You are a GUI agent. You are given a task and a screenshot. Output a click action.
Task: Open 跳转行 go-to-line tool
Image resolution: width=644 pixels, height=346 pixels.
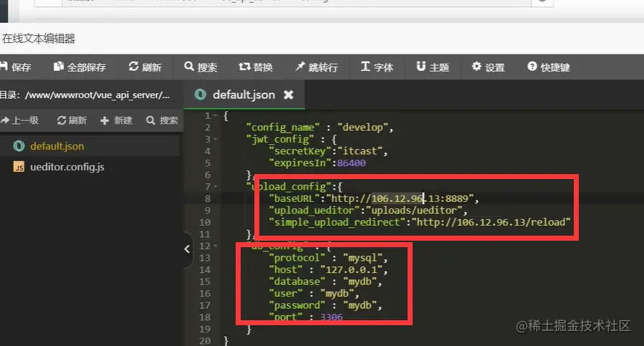316,67
